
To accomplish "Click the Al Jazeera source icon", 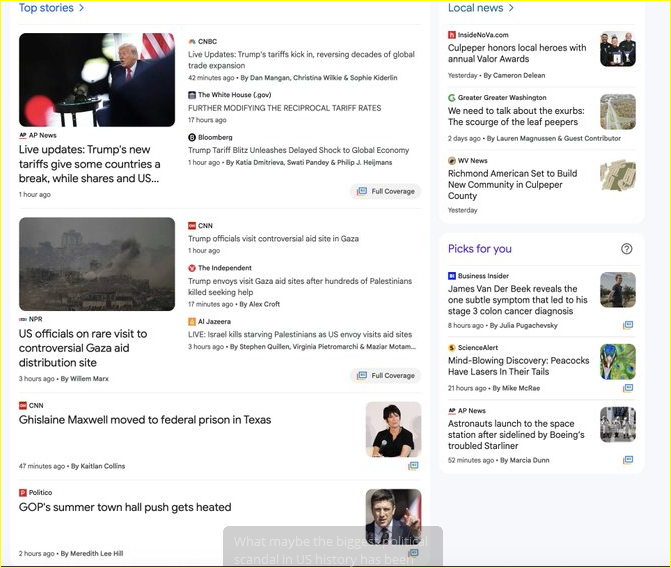I will click(x=192, y=321).
